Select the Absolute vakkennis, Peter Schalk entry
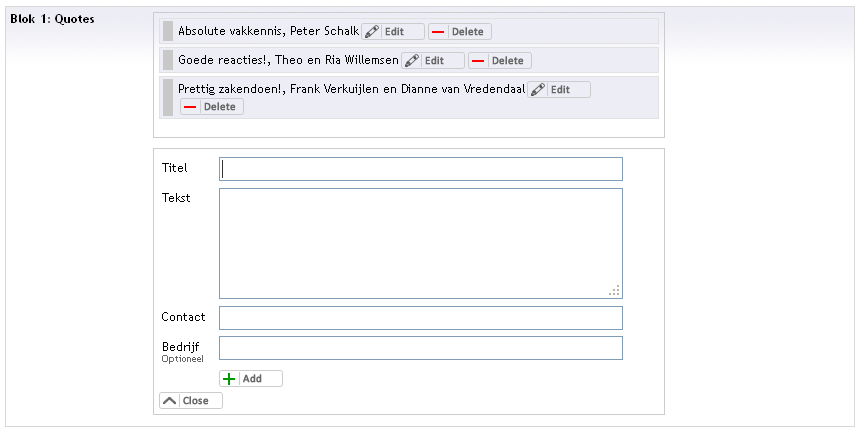 click(268, 31)
